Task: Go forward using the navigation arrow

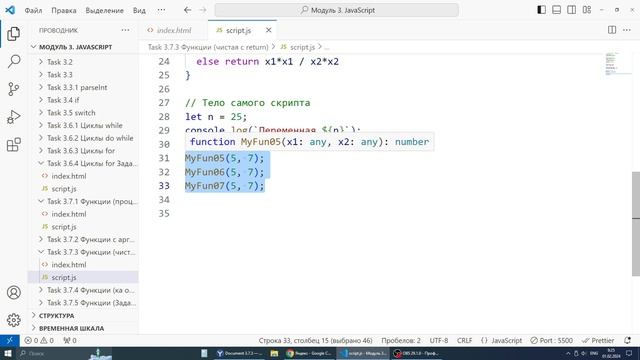Action: pos(202,10)
